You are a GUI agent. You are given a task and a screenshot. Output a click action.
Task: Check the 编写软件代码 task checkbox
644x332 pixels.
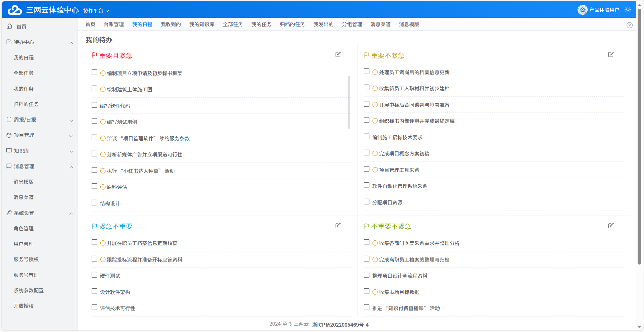[94, 105]
